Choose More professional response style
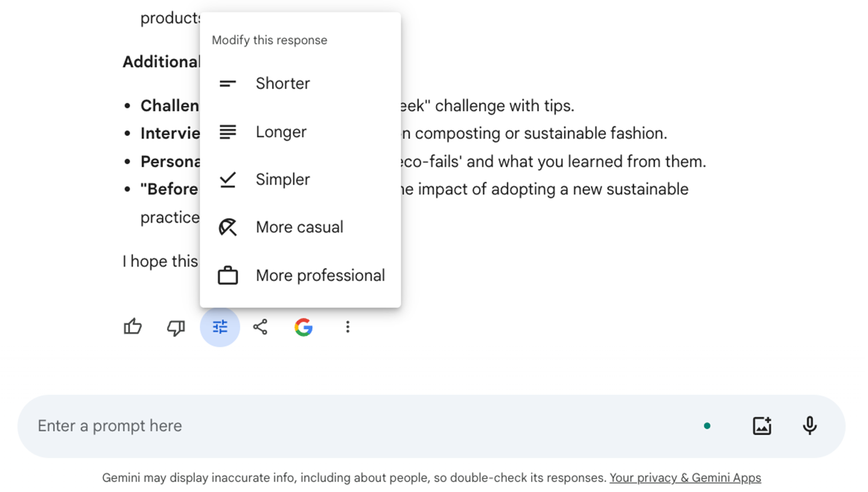This screenshot has height=492, width=868. coord(300,275)
